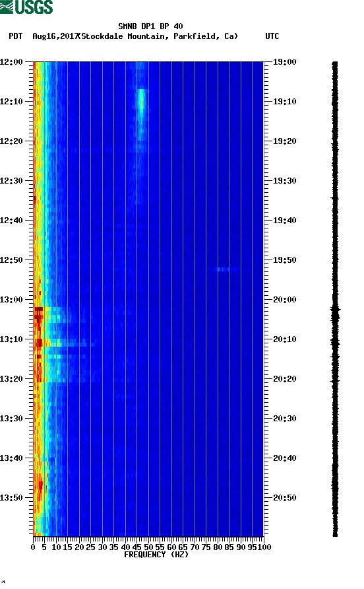Click the 'UTC' timezone label
Screen dimensions: 364x589
pos(272,36)
